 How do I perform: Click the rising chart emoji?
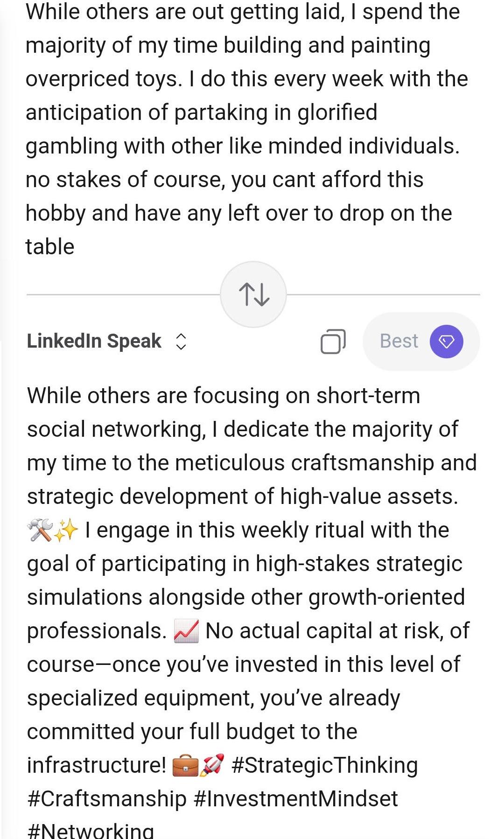coord(186,631)
